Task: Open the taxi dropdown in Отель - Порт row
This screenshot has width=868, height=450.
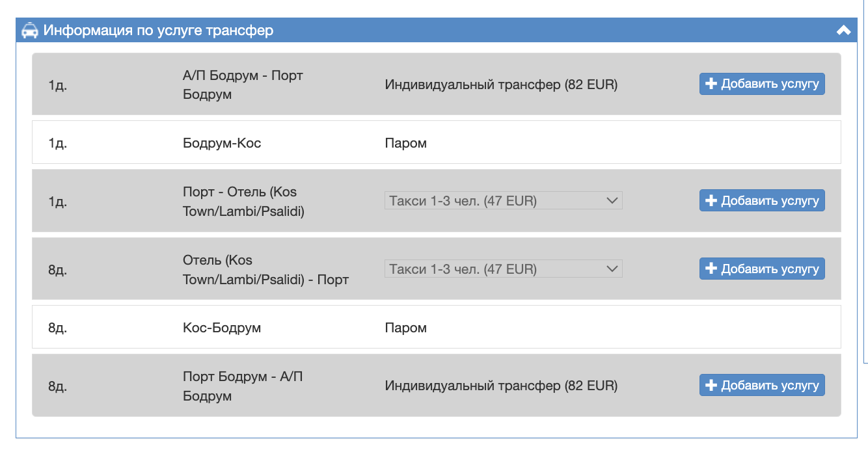Action: [503, 268]
